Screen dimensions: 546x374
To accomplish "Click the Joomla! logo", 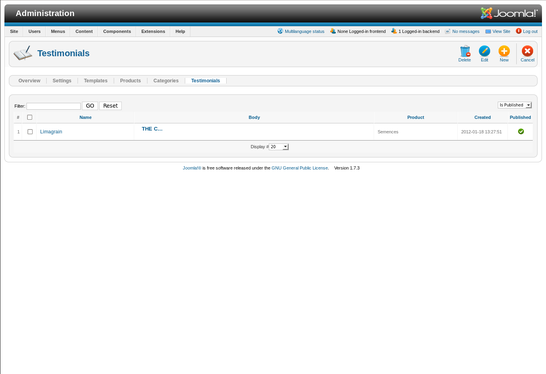I will coord(509,13).
